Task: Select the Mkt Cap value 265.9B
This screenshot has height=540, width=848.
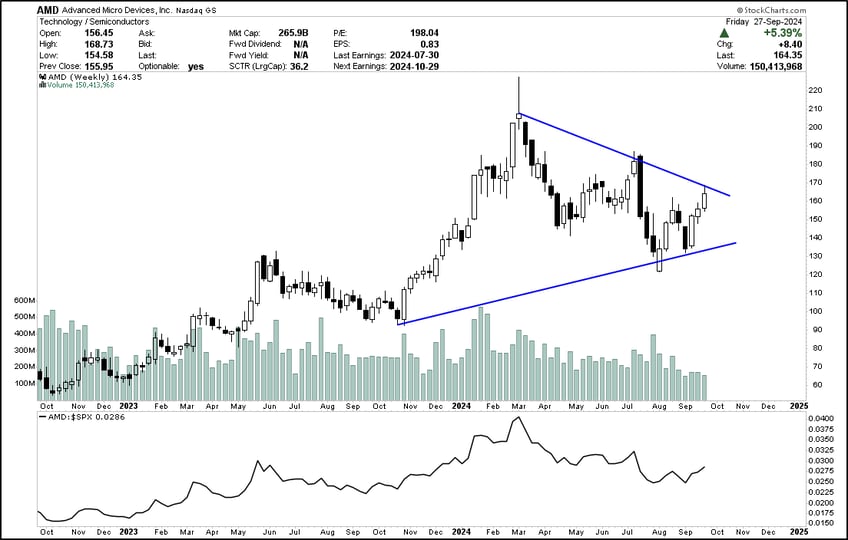Action: [293, 33]
